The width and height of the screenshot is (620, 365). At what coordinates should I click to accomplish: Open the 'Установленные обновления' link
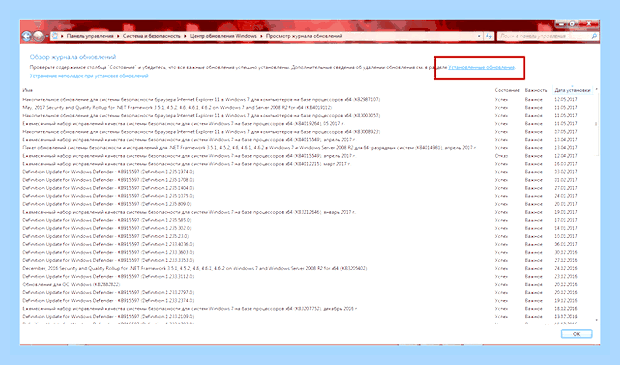482,67
